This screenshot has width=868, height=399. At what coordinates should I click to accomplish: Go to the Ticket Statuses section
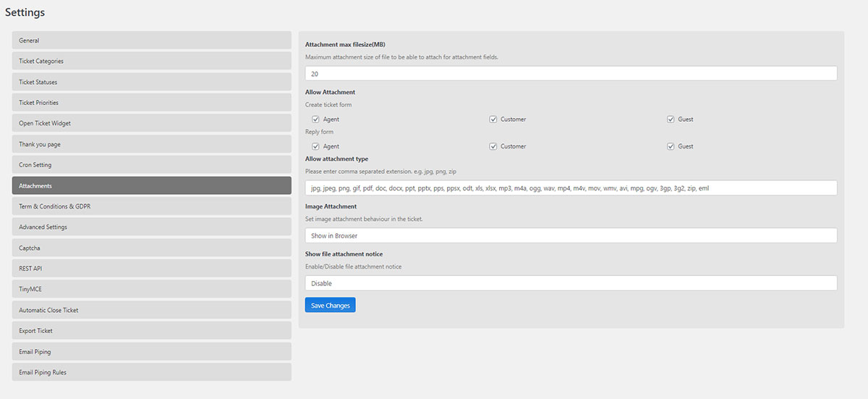(151, 82)
